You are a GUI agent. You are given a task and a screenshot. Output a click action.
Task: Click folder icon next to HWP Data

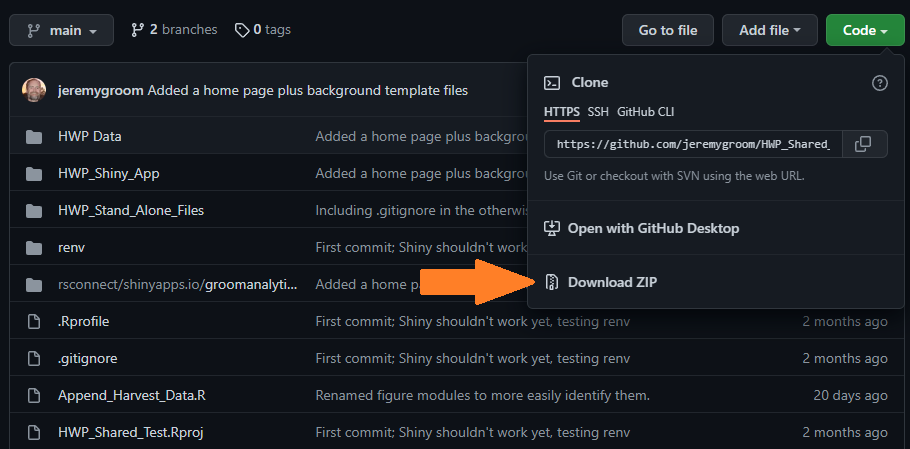coord(34,137)
